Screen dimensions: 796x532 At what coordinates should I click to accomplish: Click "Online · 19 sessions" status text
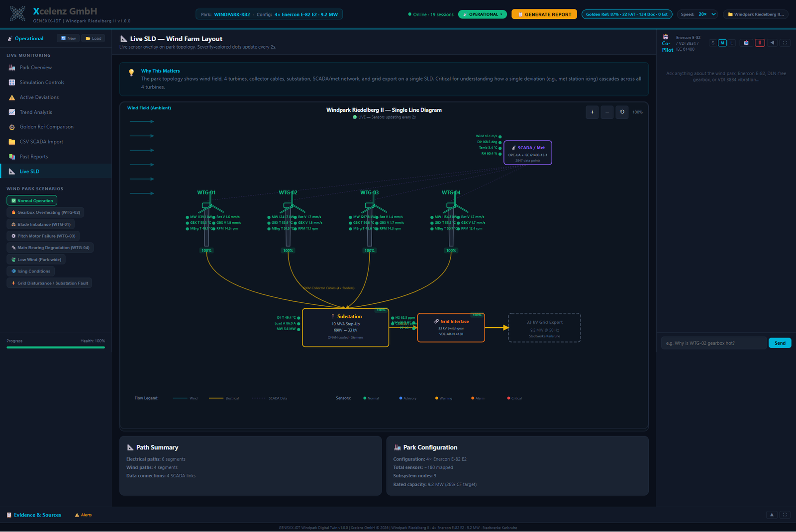[431, 14]
